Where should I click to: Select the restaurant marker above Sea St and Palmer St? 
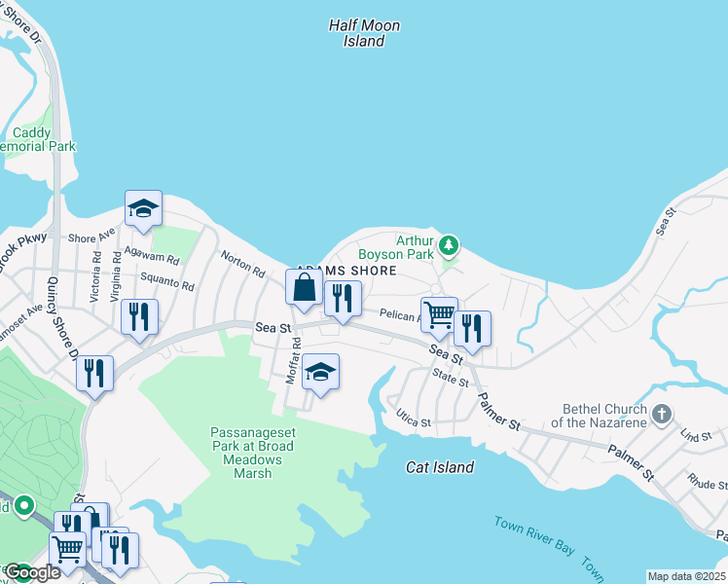(472, 330)
